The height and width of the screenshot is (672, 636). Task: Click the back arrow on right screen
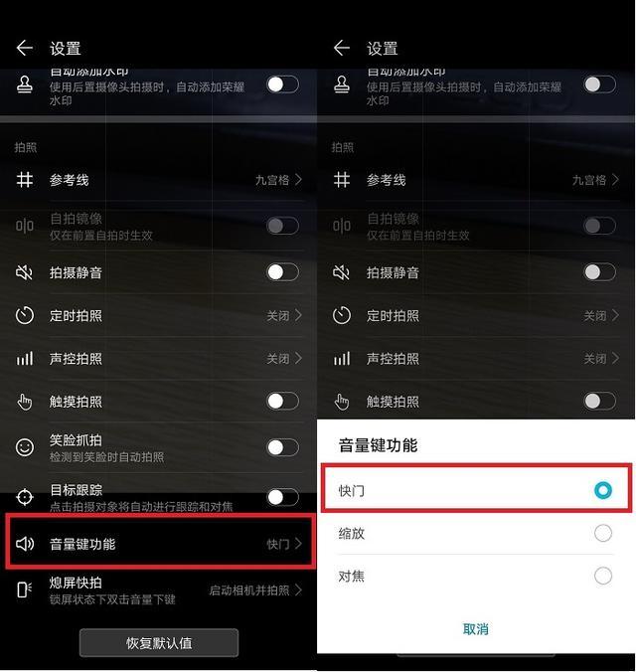pos(342,48)
